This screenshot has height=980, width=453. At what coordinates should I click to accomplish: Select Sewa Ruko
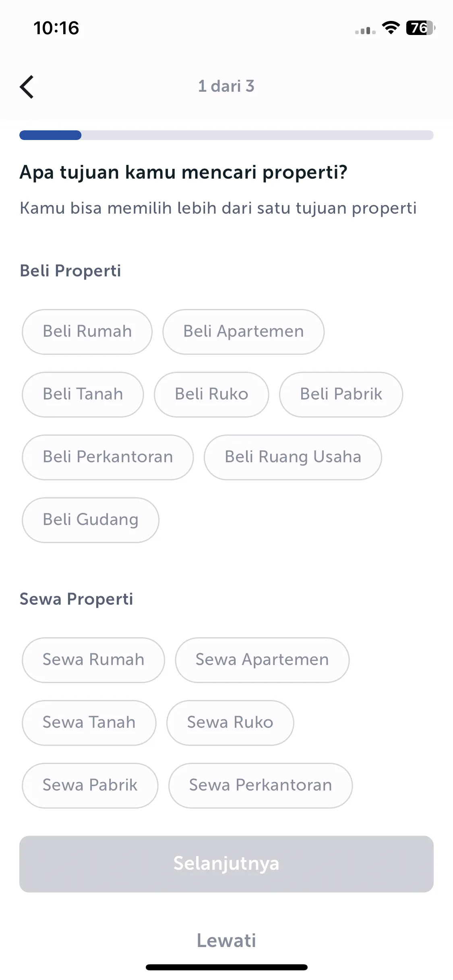coord(230,723)
